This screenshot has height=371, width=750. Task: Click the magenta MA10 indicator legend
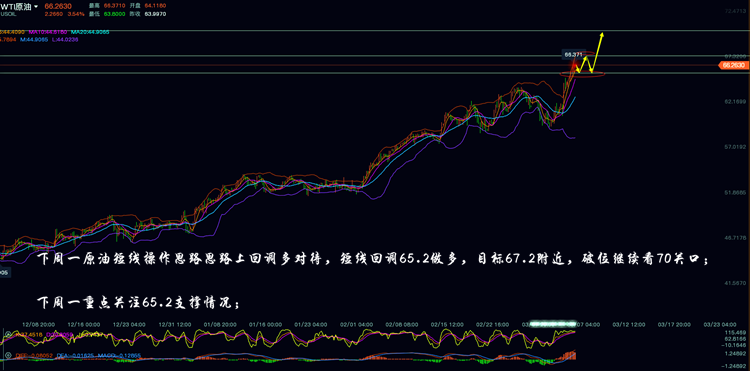(x=48, y=32)
